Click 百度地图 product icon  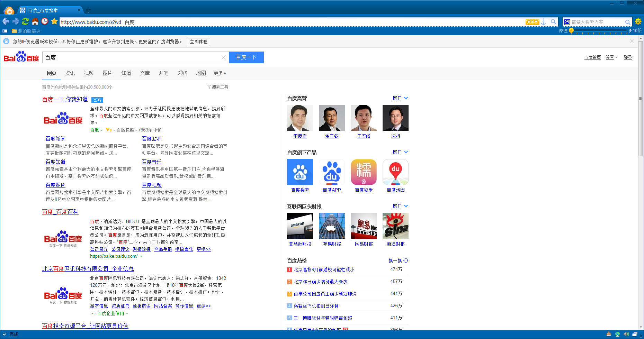395,172
